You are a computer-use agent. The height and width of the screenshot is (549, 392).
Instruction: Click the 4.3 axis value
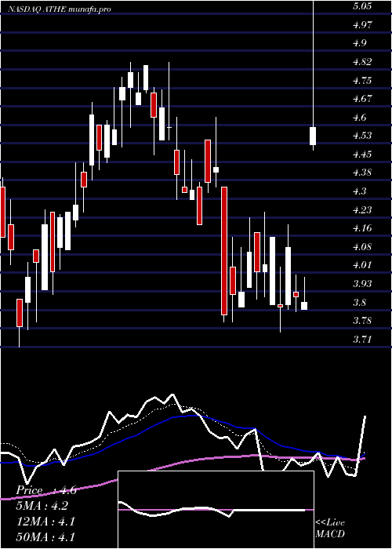[360, 191]
